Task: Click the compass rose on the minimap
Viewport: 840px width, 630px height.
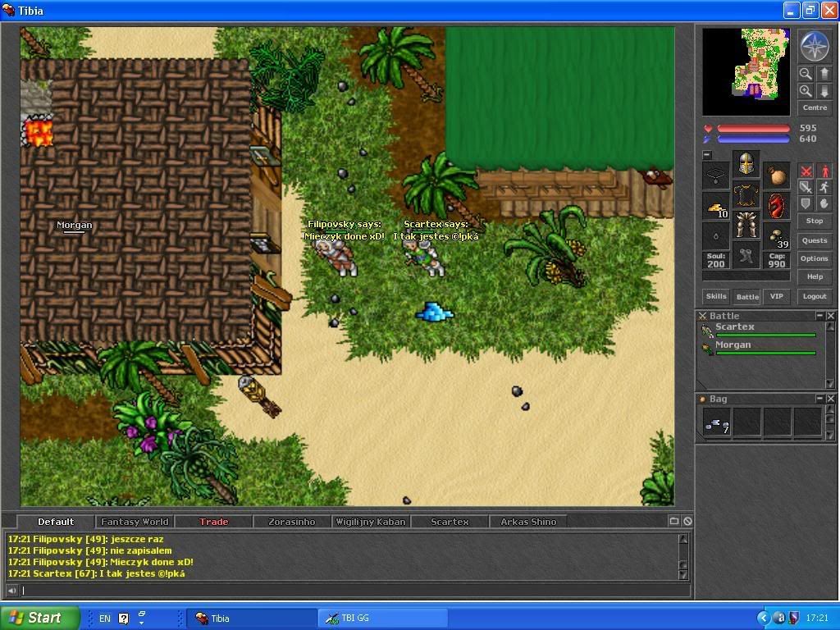Action: 815,47
